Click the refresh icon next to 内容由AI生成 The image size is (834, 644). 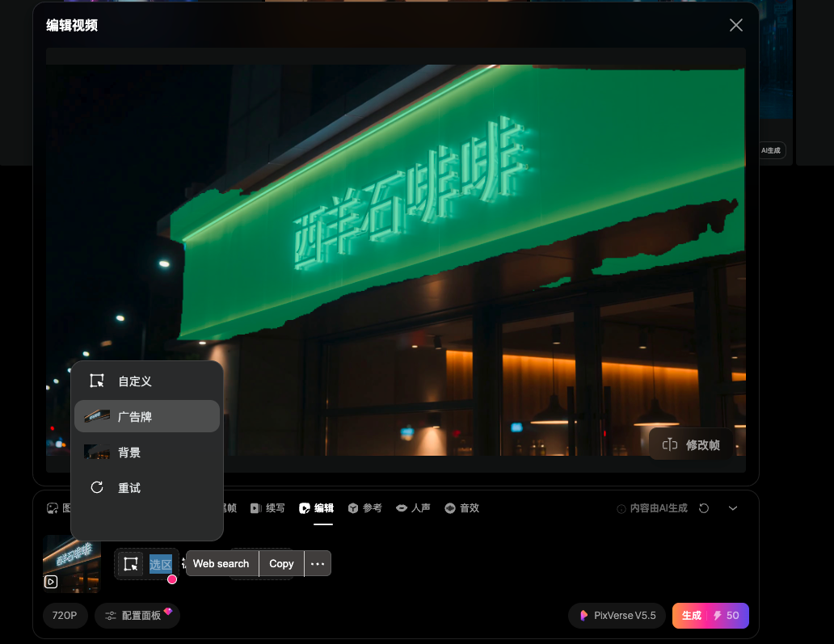click(x=704, y=508)
